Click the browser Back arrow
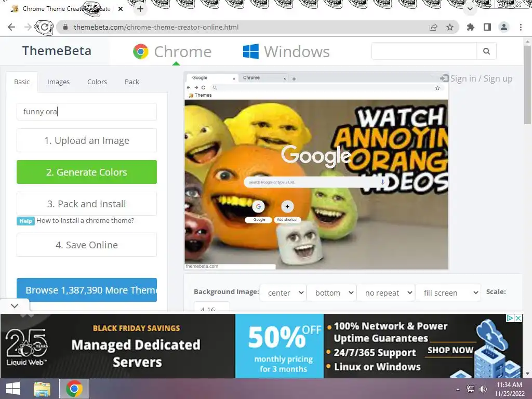 11,27
